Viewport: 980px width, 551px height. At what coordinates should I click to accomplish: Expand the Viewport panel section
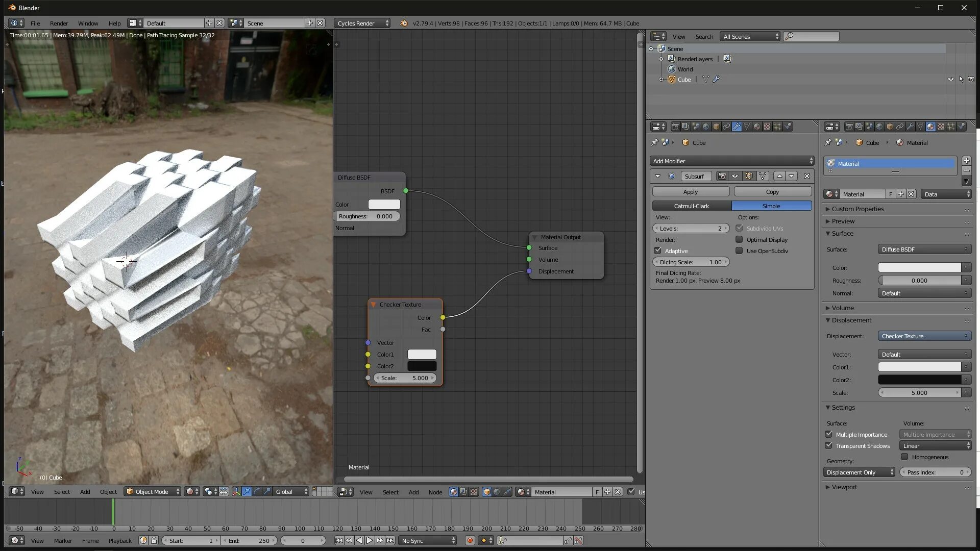[x=844, y=487]
